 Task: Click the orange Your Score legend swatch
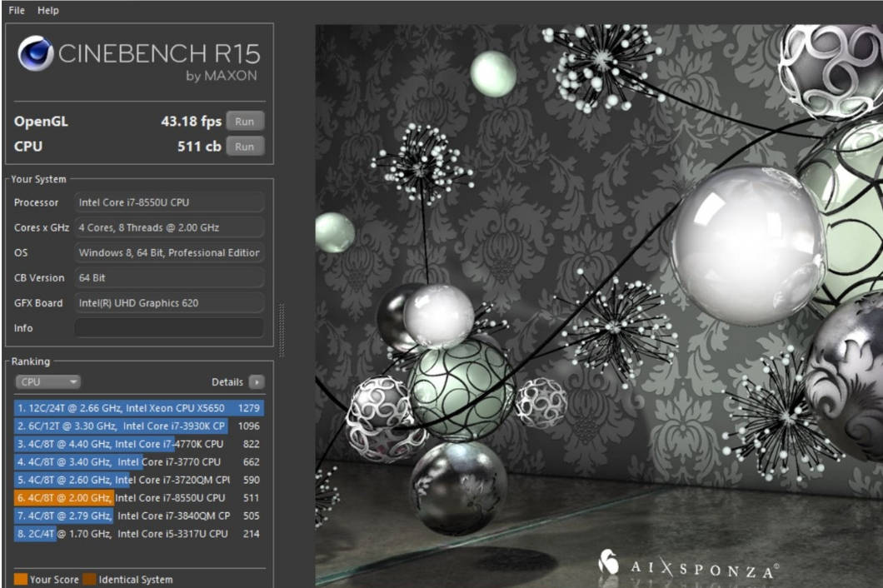click(19, 579)
